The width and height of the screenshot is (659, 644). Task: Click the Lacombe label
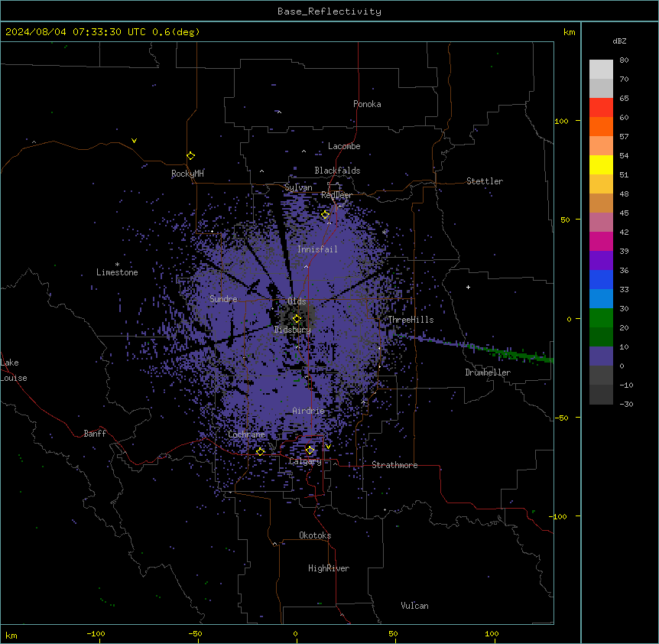(344, 146)
